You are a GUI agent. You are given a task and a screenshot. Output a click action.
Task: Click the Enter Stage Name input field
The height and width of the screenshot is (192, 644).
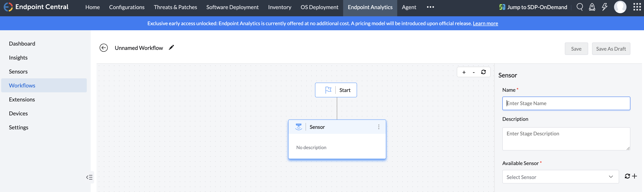click(566, 103)
